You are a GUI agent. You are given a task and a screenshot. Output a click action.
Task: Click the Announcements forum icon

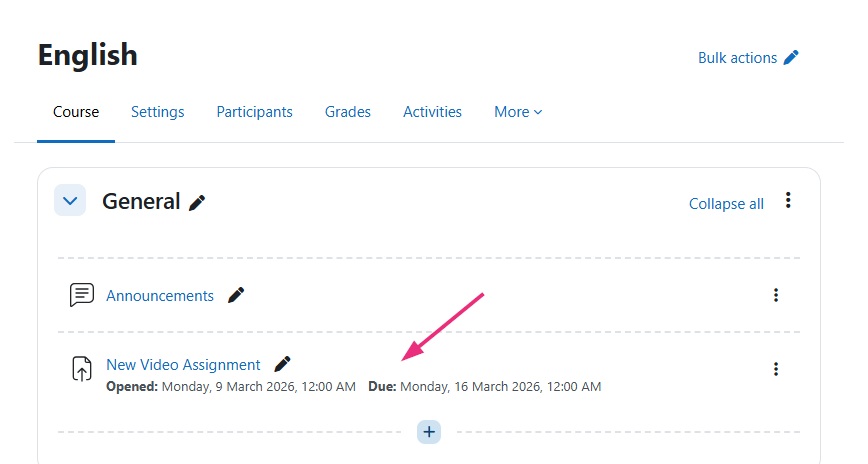point(82,295)
